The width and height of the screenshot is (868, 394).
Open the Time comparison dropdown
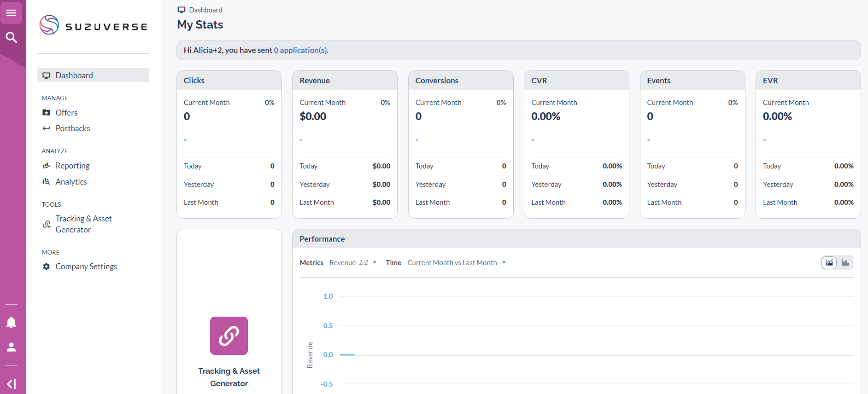(x=457, y=263)
